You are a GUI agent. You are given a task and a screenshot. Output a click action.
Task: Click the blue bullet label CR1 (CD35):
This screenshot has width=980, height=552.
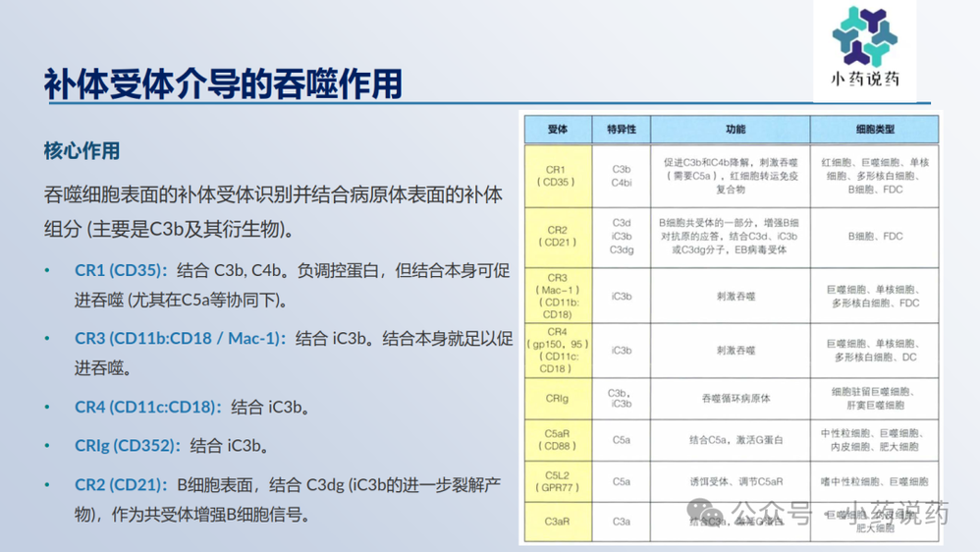coord(121,270)
